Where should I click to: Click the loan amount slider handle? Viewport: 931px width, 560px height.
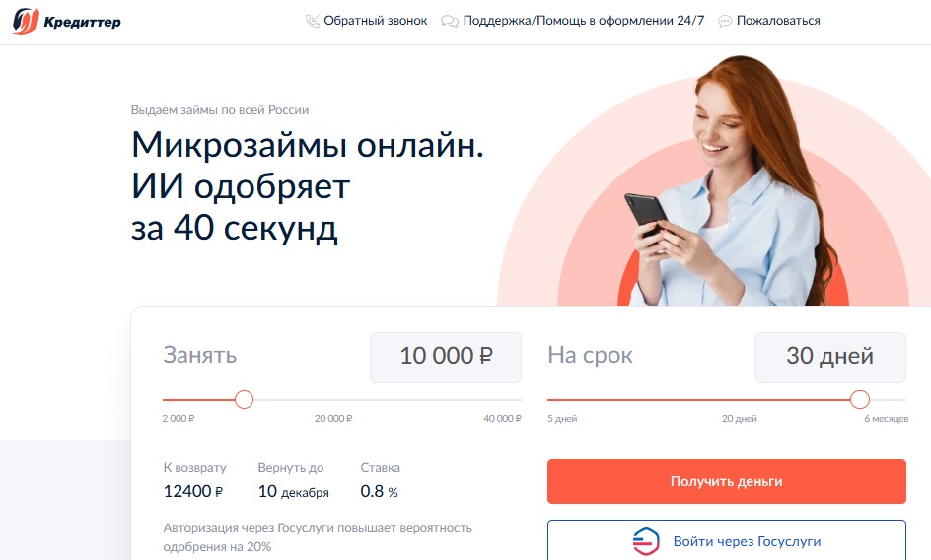(244, 399)
